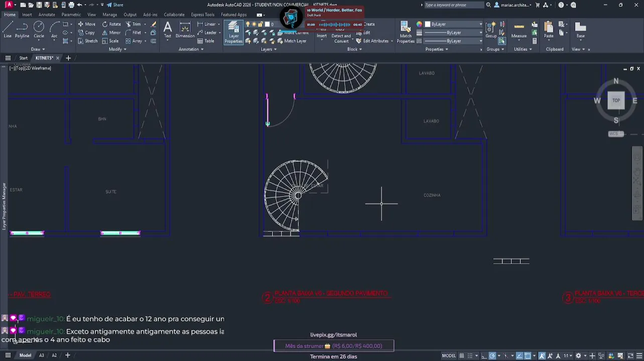
Task: Create a Group of objects
Action: pos(491,30)
